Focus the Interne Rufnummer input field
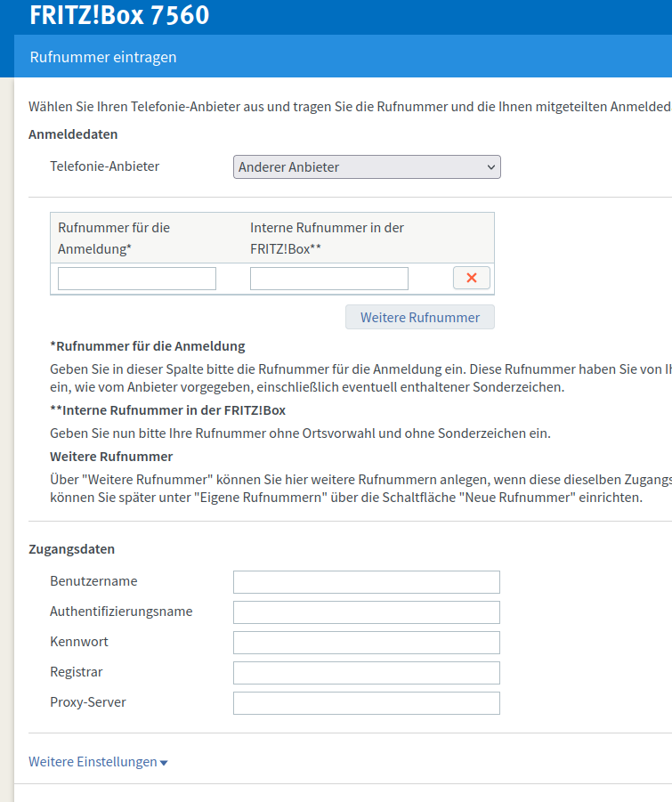 tap(329, 279)
